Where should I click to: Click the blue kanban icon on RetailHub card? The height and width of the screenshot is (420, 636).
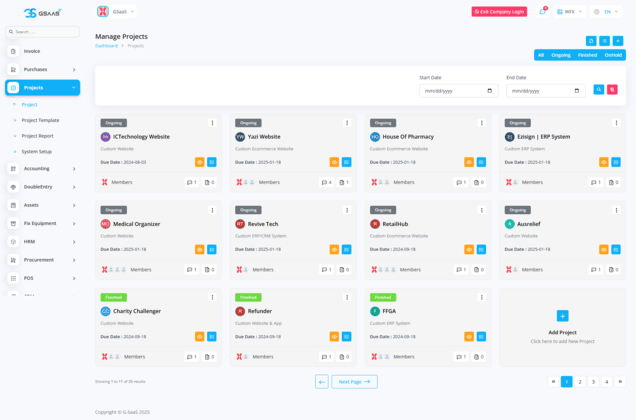click(x=481, y=249)
